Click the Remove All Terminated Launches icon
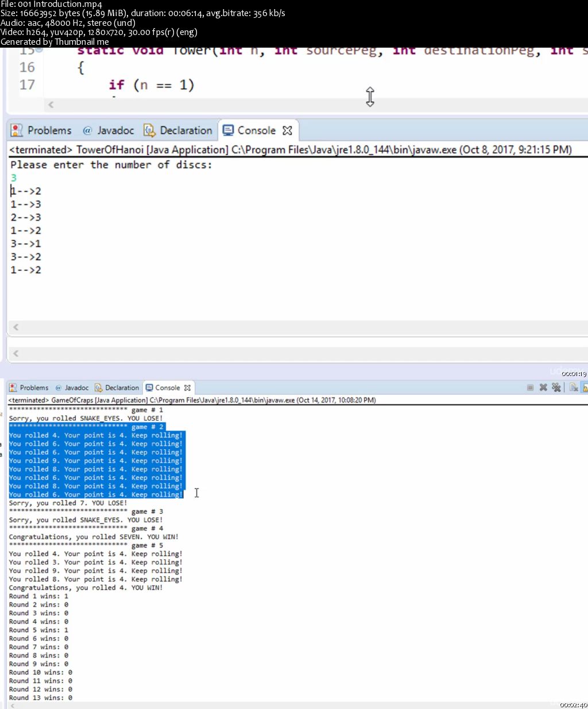 click(556, 388)
